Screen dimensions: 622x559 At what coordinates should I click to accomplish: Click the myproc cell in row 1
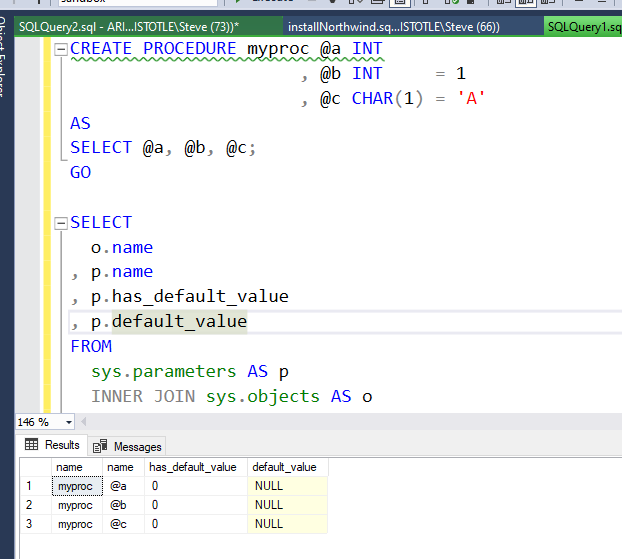pyautogui.click(x=75, y=486)
